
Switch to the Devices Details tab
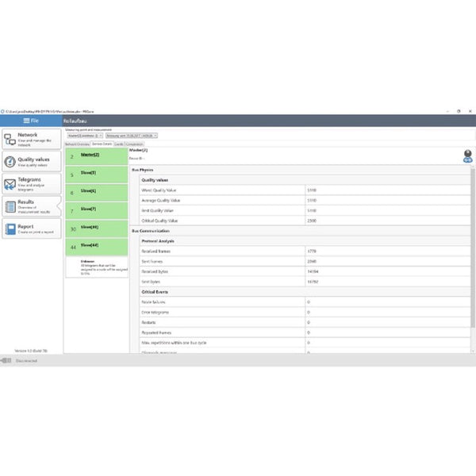click(102, 144)
